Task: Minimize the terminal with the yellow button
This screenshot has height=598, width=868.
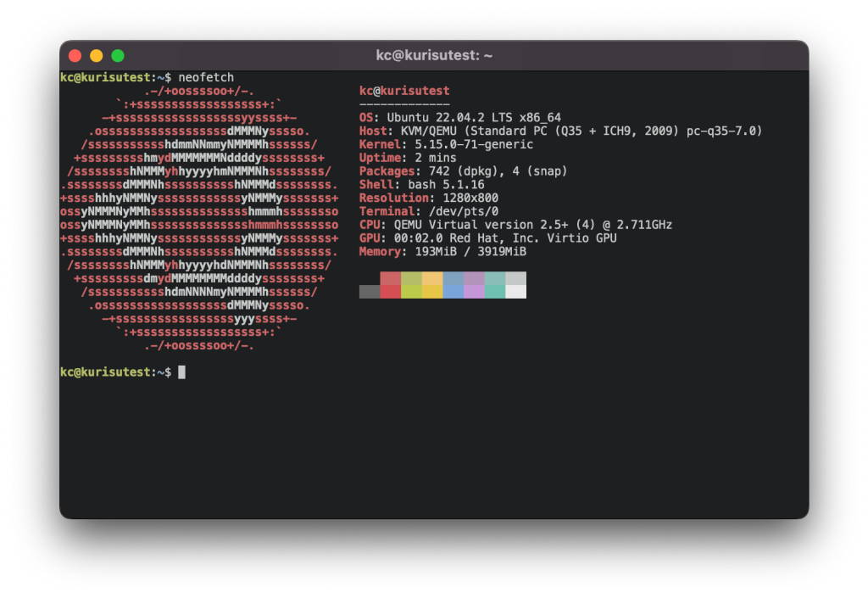Action: [96, 56]
